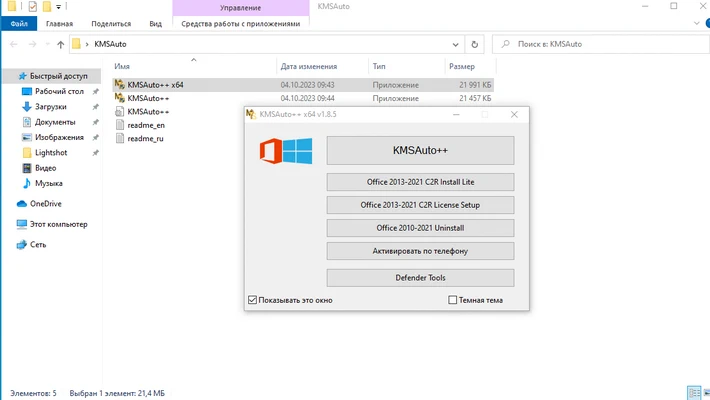The image size is (710, 400).
Task: Sort files by Тип column
Action: (x=379, y=66)
